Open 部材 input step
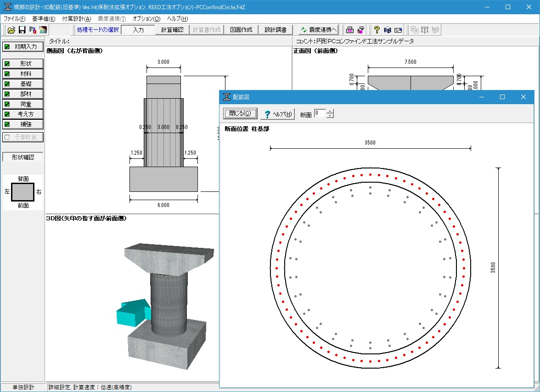Screen dimensions: 540x392 pyautogui.click(x=23, y=94)
